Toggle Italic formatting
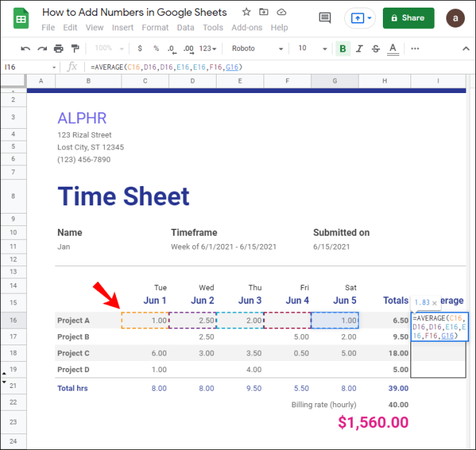 [x=359, y=48]
